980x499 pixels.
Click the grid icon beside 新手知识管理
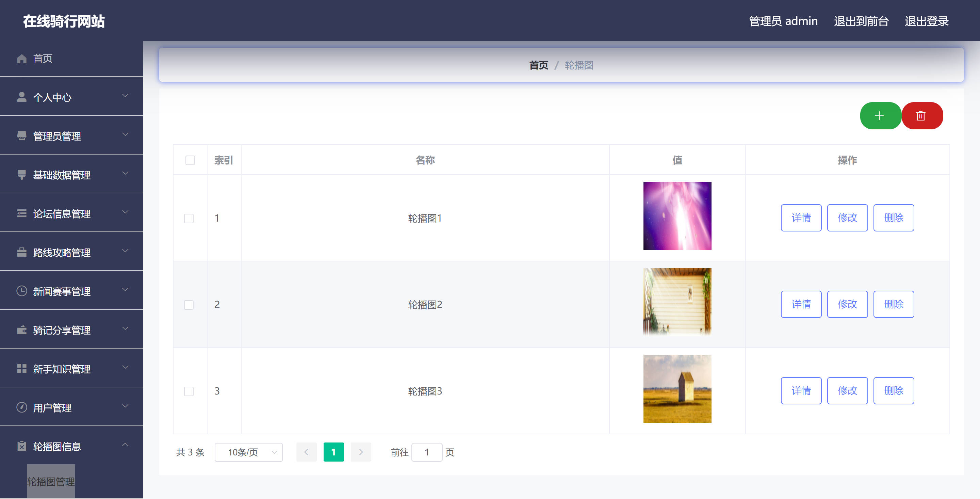(22, 369)
